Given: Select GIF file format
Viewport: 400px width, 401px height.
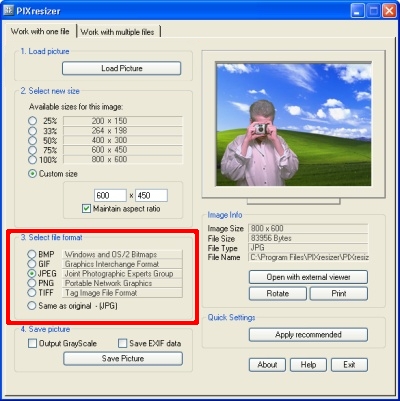Looking at the screenshot, I should 32,264.
